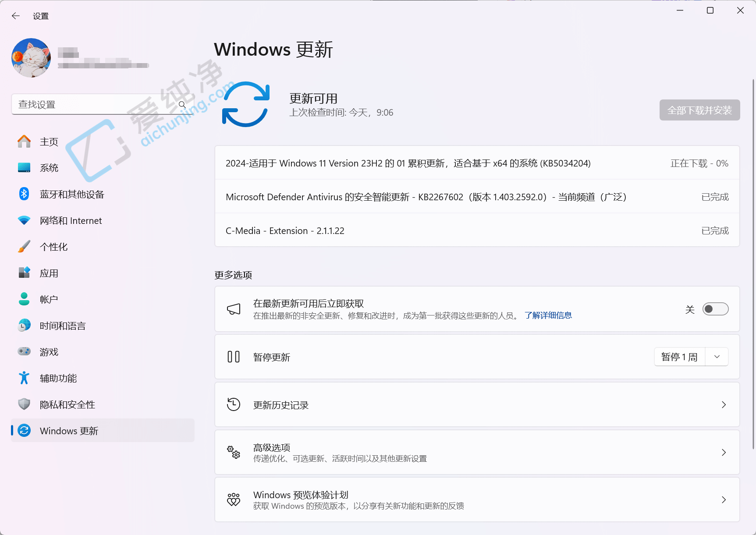Screen dimensions: 756x535
Task: Open 主页 settings page
Action: click(103, 142)
